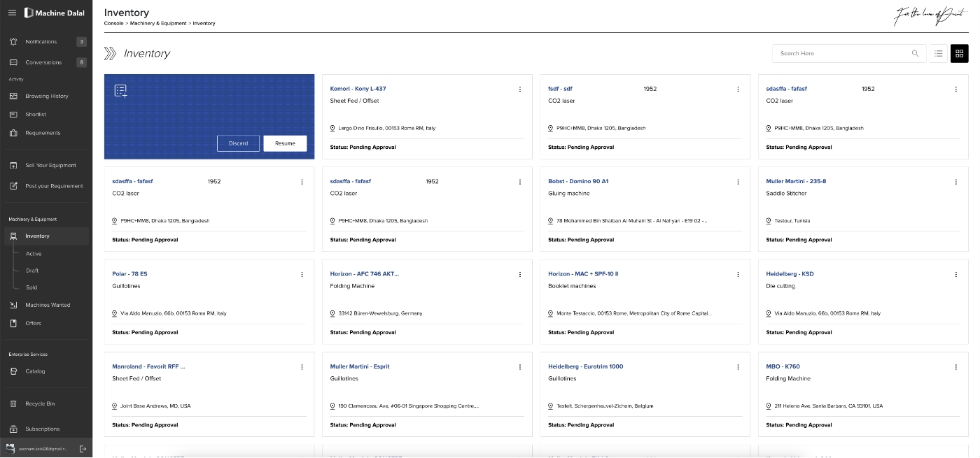Viewport: 980px width, 458px height.
Task: Click Console breadcrumb link
Action: tap(113, 23)
